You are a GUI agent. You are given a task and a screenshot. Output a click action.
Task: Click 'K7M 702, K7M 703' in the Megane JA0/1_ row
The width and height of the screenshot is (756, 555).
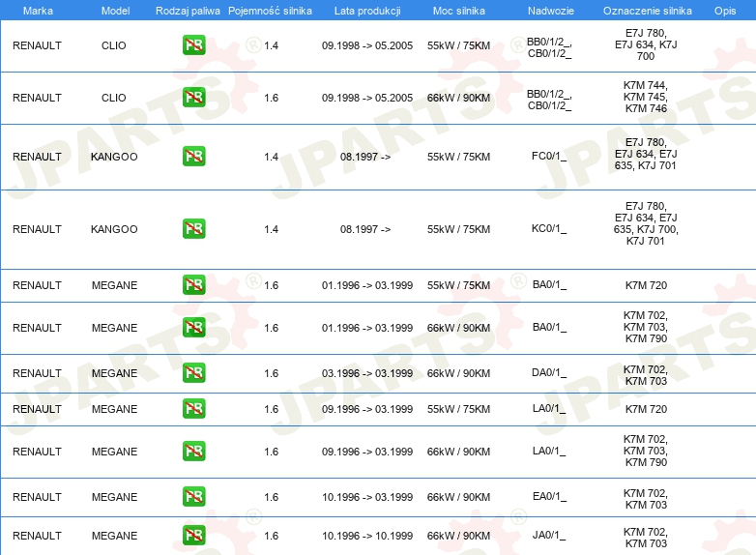coord(646,538)
